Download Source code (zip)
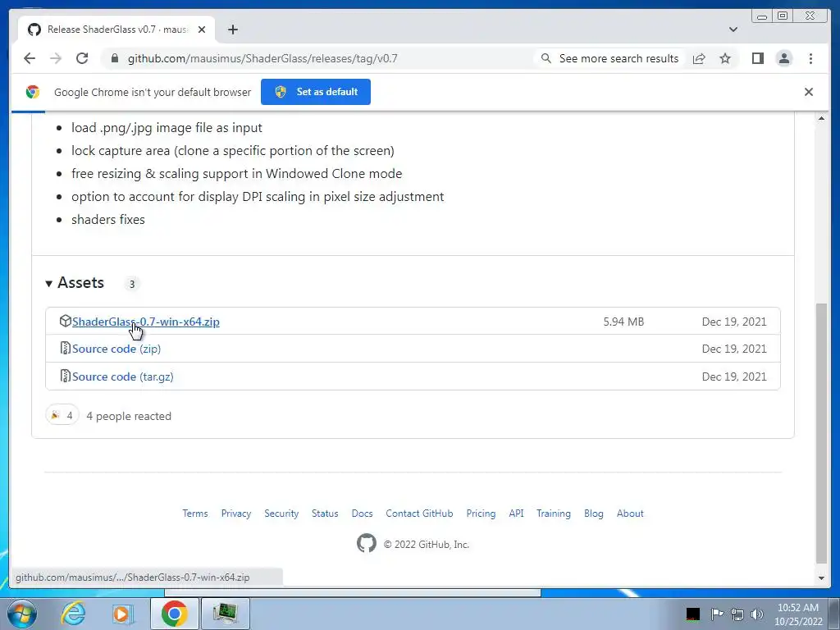This screenshot has height=630, width=840. pos(116,349)
